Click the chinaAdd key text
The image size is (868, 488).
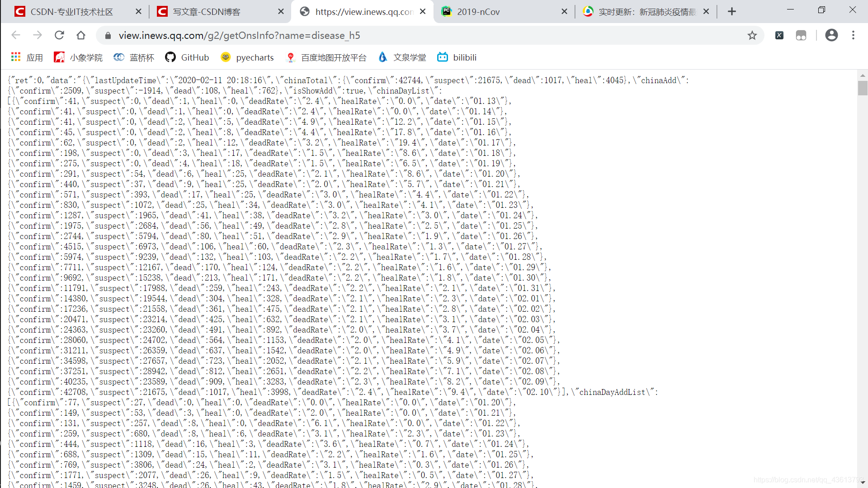[659, 80]
